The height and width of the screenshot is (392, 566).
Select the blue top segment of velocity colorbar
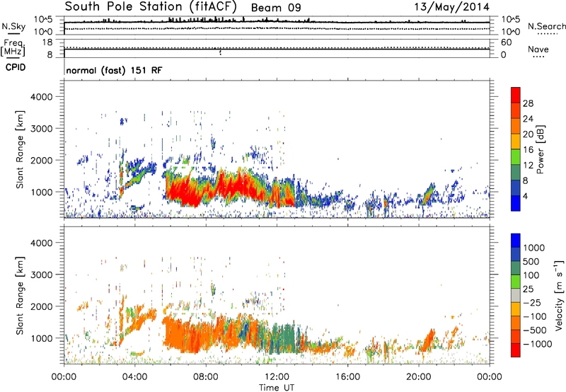coord(516,241)
